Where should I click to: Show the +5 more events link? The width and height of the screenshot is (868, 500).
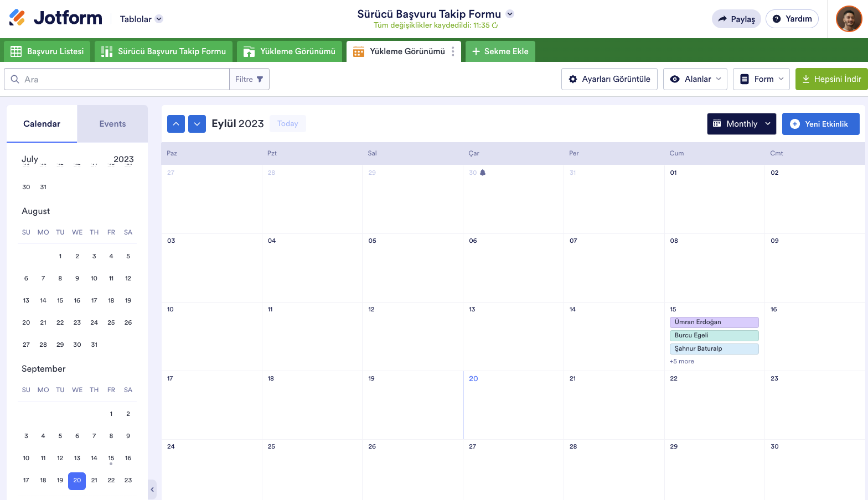(x=681, y=361)
